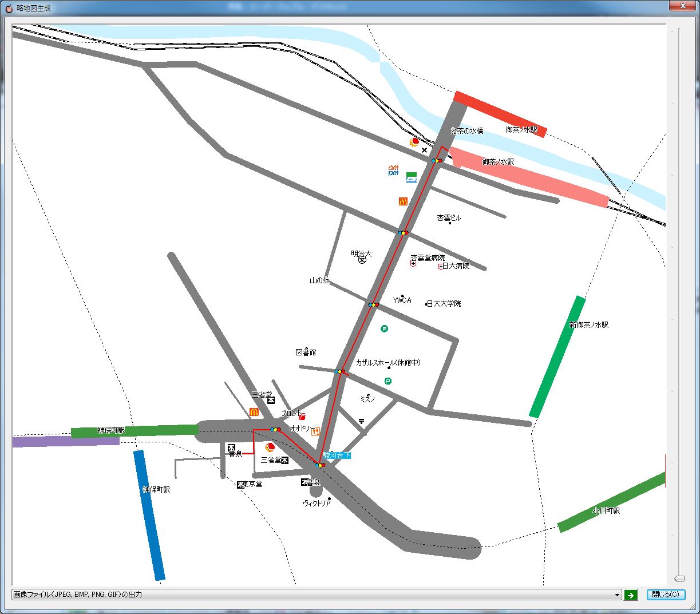This screenshot has width=700, height=614.
Task: Click the hospital icon left of 日大病院
Action: (x=441, y=267)
